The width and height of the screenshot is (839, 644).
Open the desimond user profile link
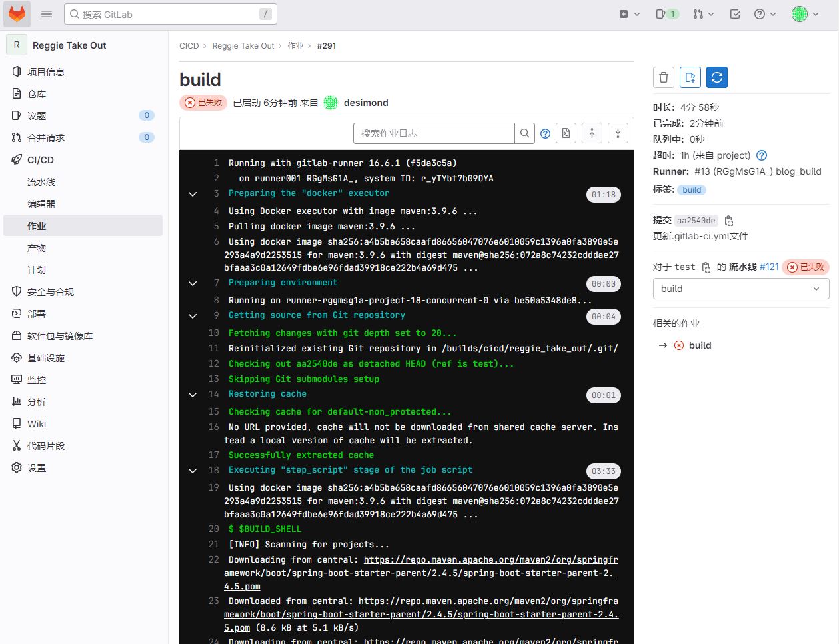tap(366, 103)
